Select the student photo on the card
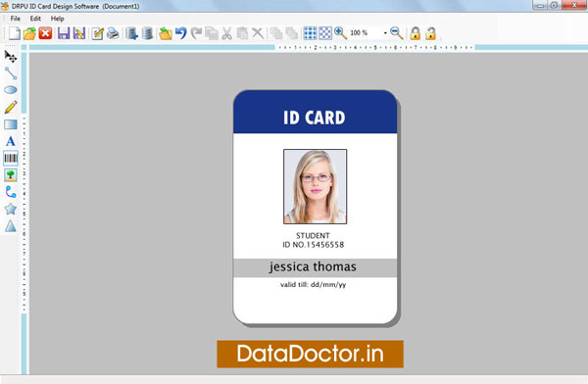 click(315, 186)
